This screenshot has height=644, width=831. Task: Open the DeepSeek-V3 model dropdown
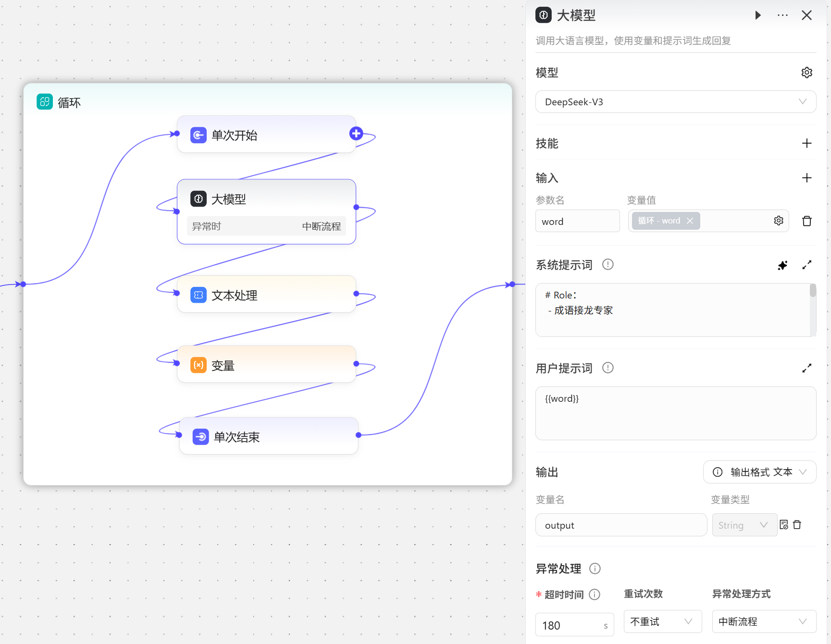click(675, 102)
